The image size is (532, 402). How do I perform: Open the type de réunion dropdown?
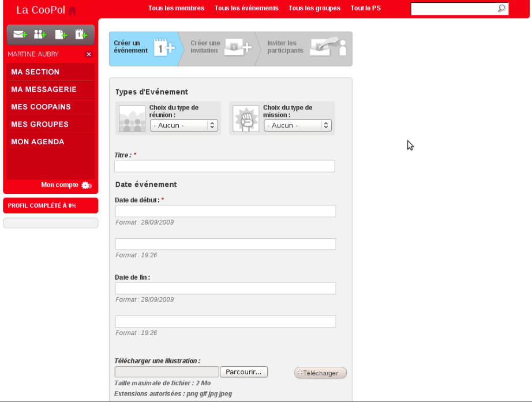(x=183, y=126)
